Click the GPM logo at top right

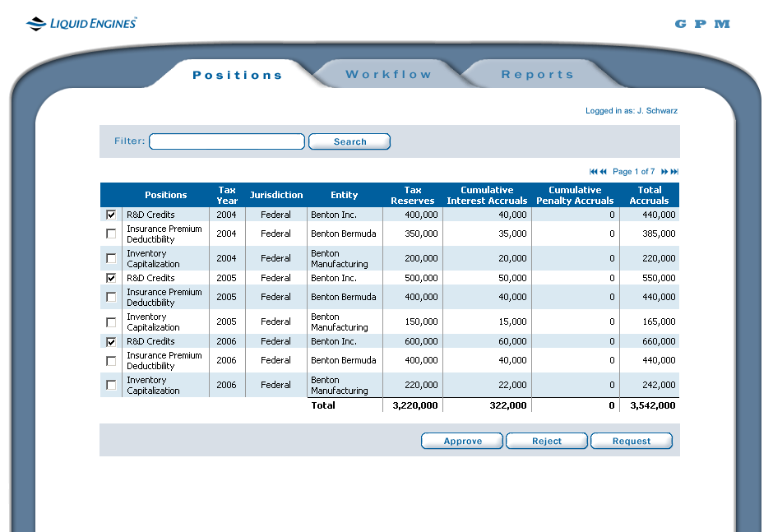[x=701, y=24]
